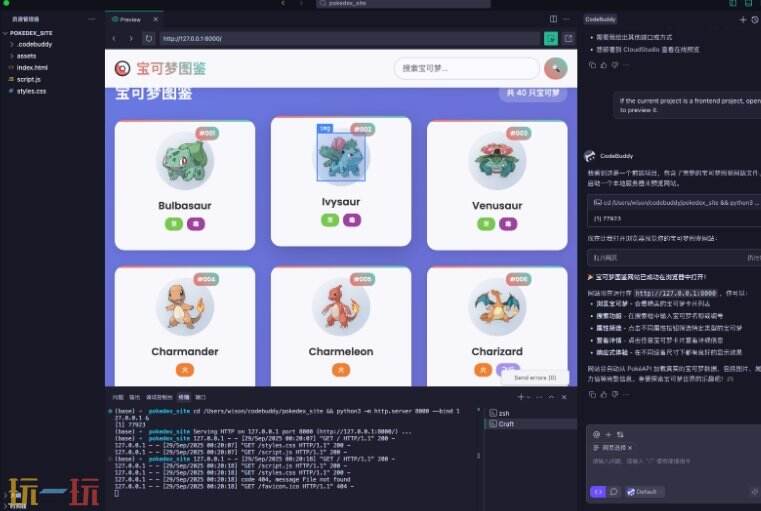Open CodeBuddy chat history
Screen dimensions: 761x511
(755, 19)
